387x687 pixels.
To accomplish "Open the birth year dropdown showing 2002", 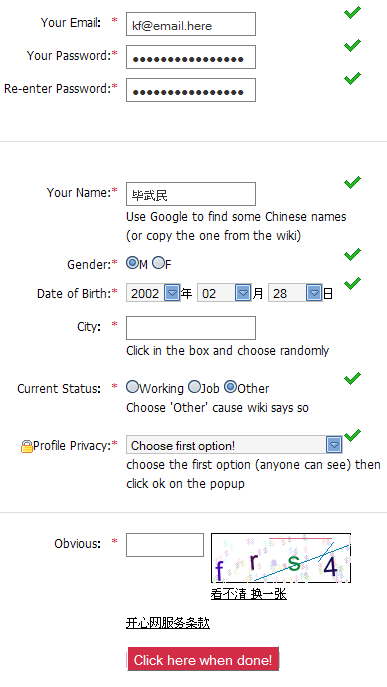I will tap(153, 293).
